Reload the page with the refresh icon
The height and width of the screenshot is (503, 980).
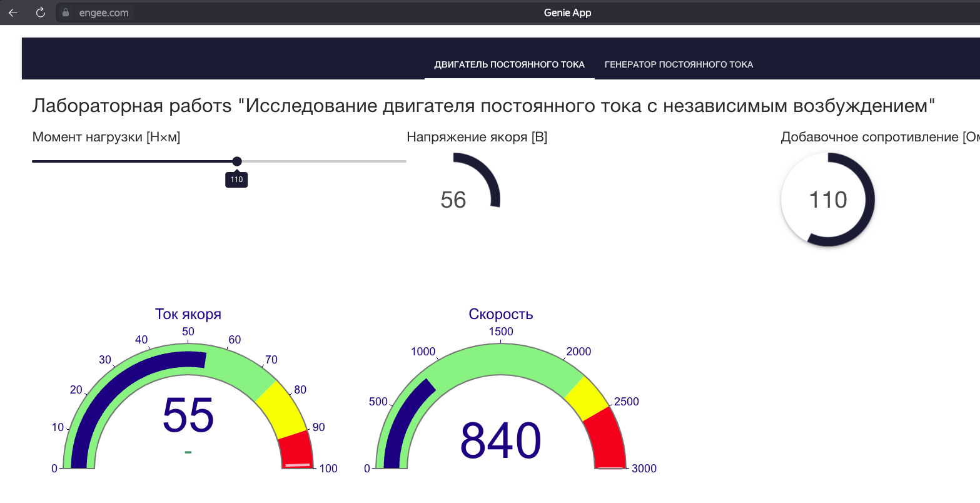point(41,13)
